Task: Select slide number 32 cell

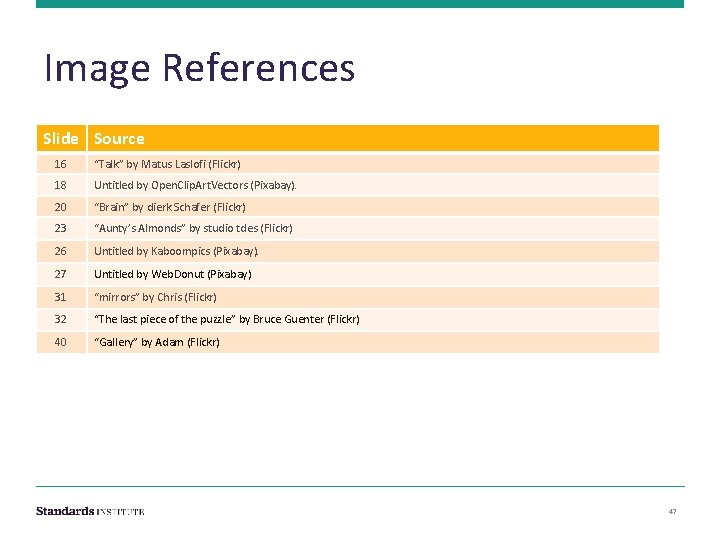Action: pos(61,319)
